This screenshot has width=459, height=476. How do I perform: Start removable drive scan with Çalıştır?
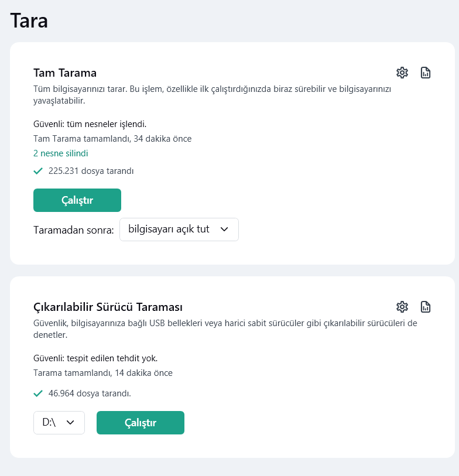(141, 423)
